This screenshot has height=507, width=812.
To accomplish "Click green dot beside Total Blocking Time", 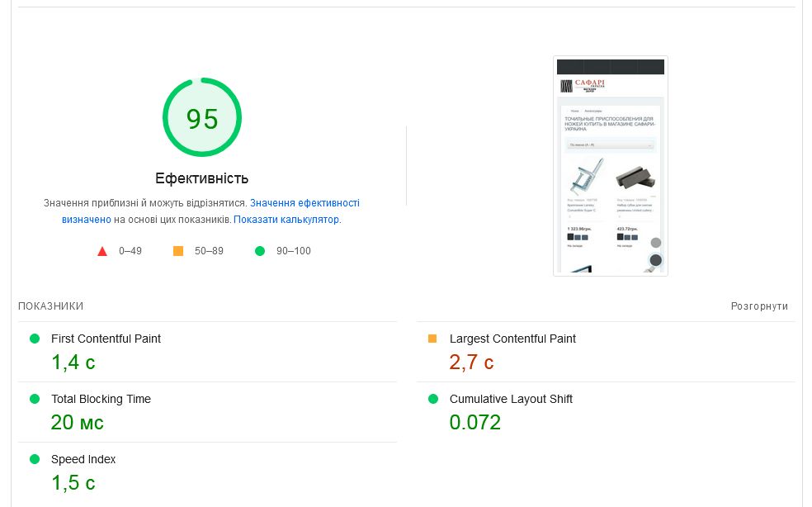I will pos(35,399).
